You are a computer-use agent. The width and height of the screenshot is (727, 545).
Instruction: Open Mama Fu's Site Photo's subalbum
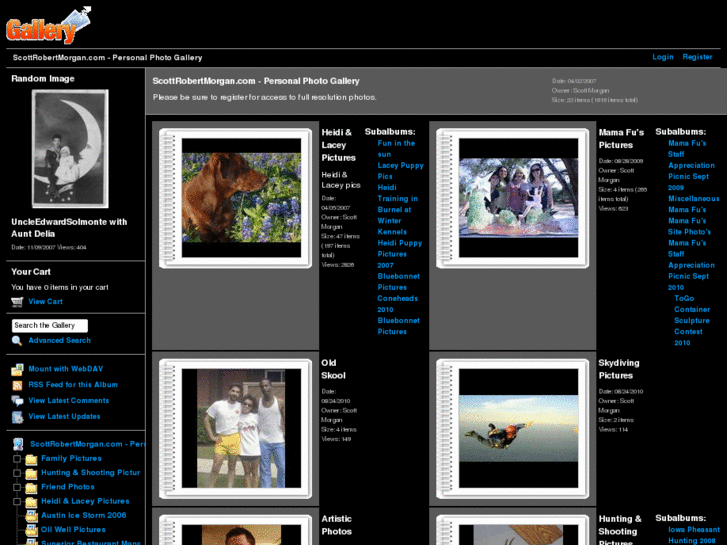(689, 226)
